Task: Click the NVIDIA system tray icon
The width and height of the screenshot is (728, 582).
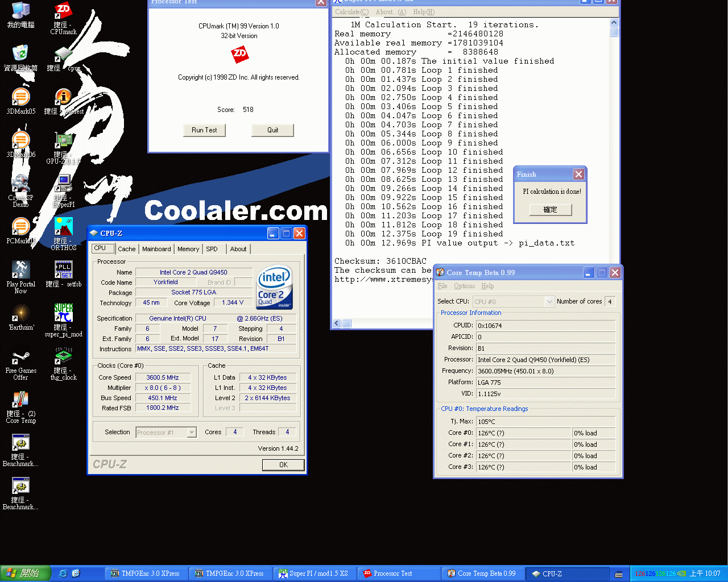Action: pos(681,573)
